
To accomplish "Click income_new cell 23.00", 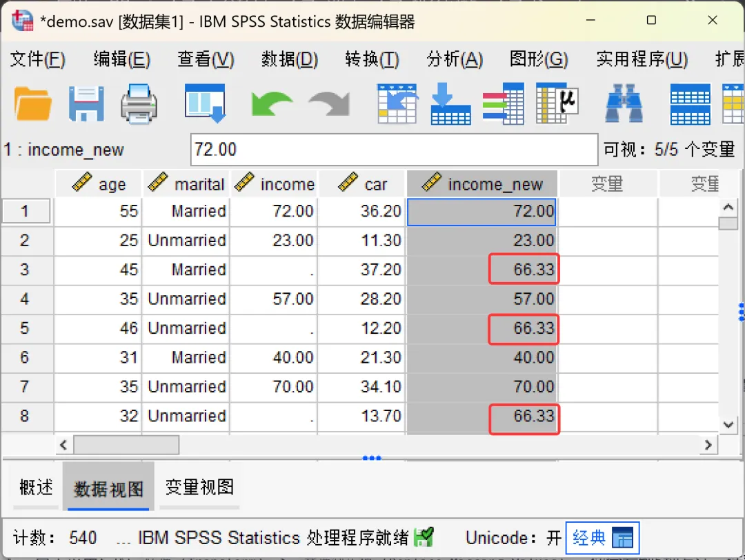I will tap(481, 240).
